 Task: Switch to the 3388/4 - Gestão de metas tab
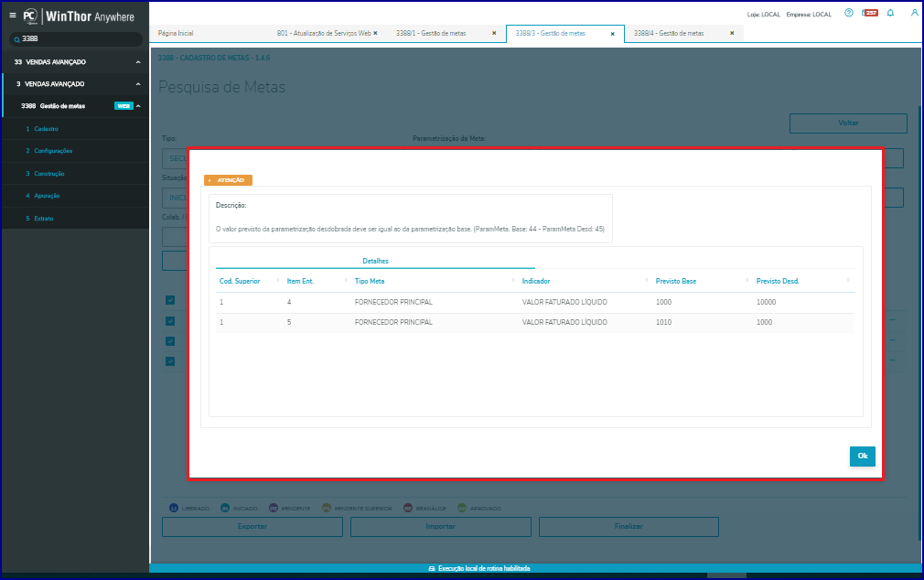click(669, 34)
